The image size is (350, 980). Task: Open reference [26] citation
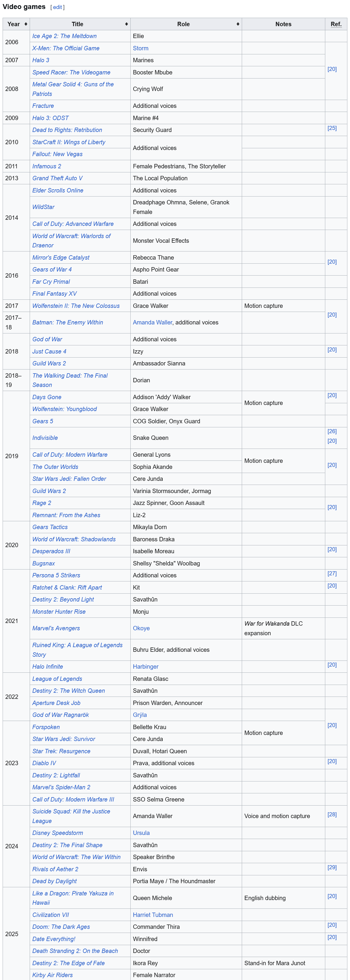[332, 431]
